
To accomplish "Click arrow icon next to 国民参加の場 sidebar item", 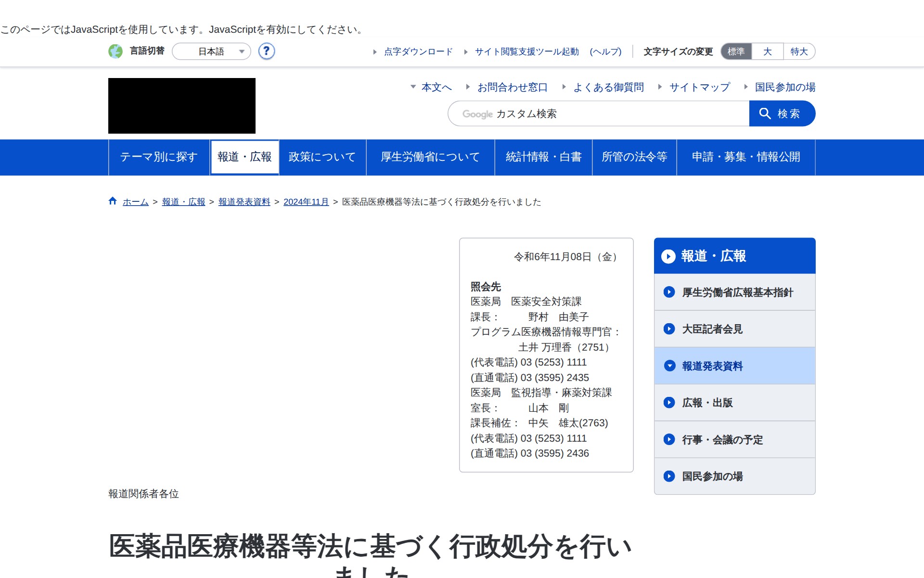I will tap(669, 476).
